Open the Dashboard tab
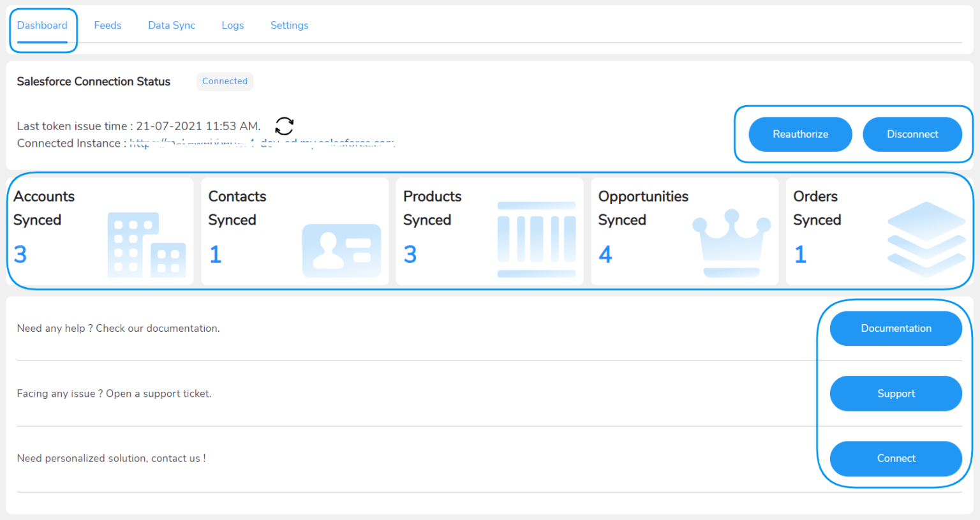The height and width of the screenshot is (520, 980). 42,26
